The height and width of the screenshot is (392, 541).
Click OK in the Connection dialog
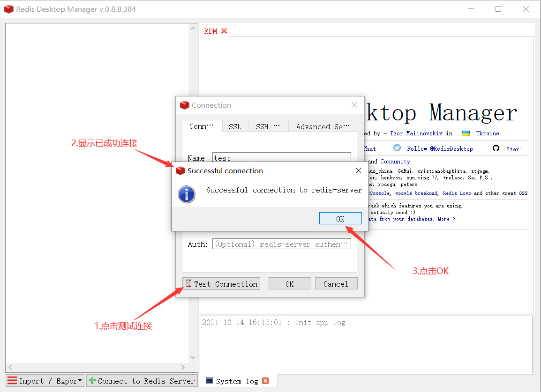(x=289, y=284)
